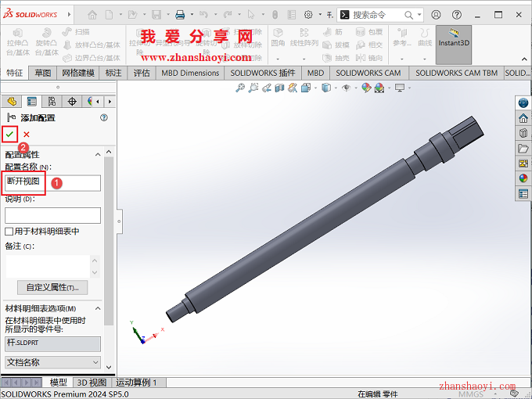Image resolution: width=532 pixels, height=399 pixels.
Task: Enable the 用于材料明细表中 checkbox
Action: 9,232
